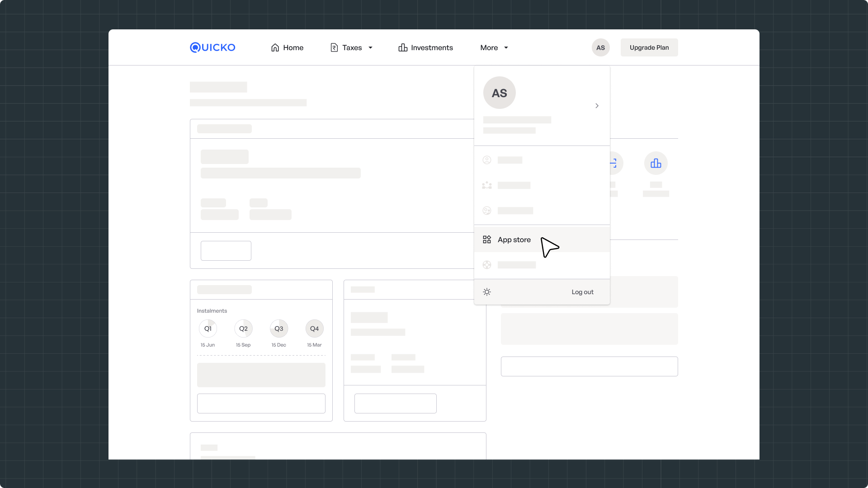
Task: Open profile details via chevron arrow
Action: coord(597,106)
